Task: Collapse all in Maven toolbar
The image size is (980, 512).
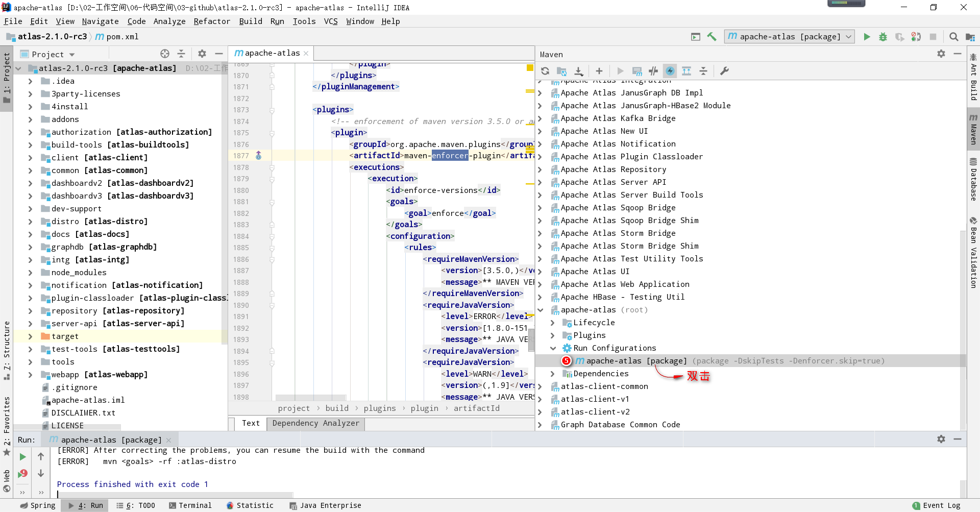Action: (703, 71)
